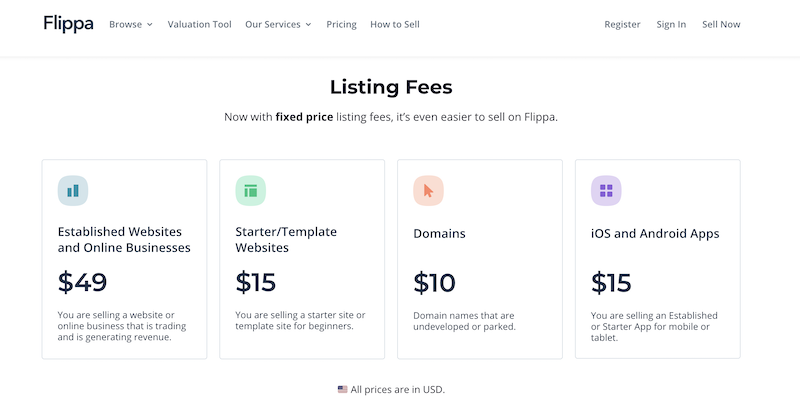Click the orange cursor Domains icon

point(428,190)
